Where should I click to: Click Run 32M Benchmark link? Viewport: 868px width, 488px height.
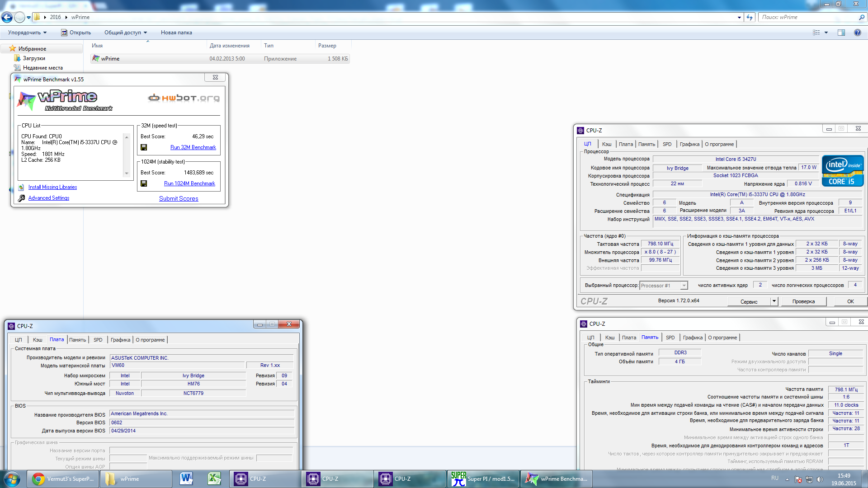[193, 147]
